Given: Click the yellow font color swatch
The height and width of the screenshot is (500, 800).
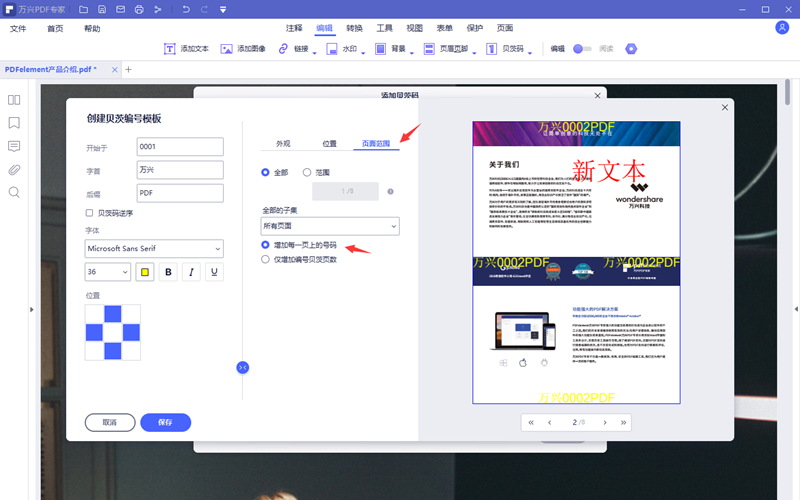Looking at the screenshot, I should pyautogui.click(x=145, y=272).
